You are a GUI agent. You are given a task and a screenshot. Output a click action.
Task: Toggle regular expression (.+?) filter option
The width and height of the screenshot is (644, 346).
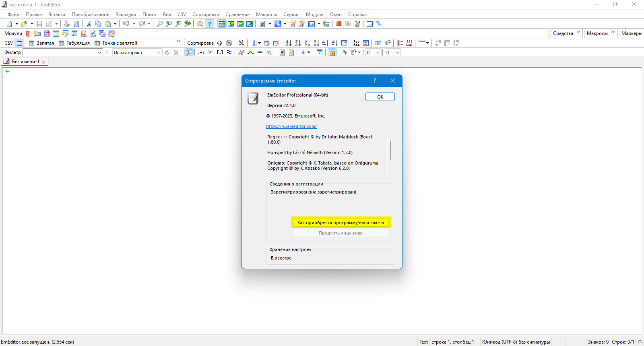pyautogui.click(x=201, y=53)
